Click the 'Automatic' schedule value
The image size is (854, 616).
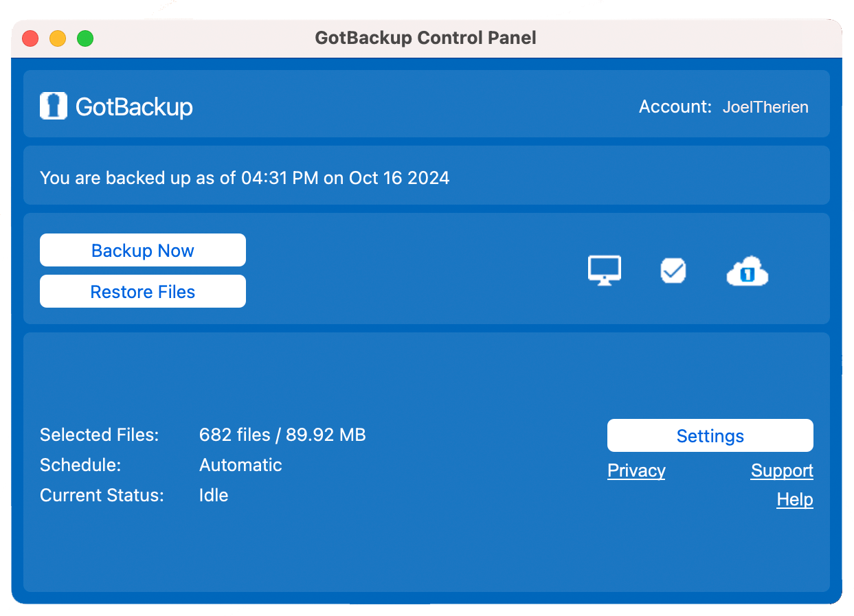pos(240,465)
